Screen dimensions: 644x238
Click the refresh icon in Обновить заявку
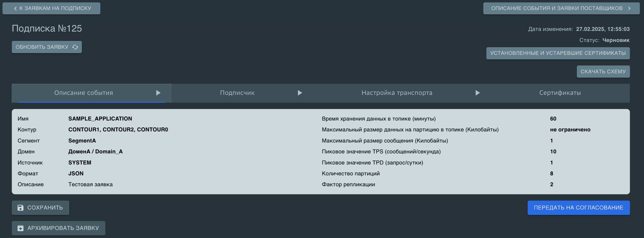pyautogui.click(x=75, y=47)
